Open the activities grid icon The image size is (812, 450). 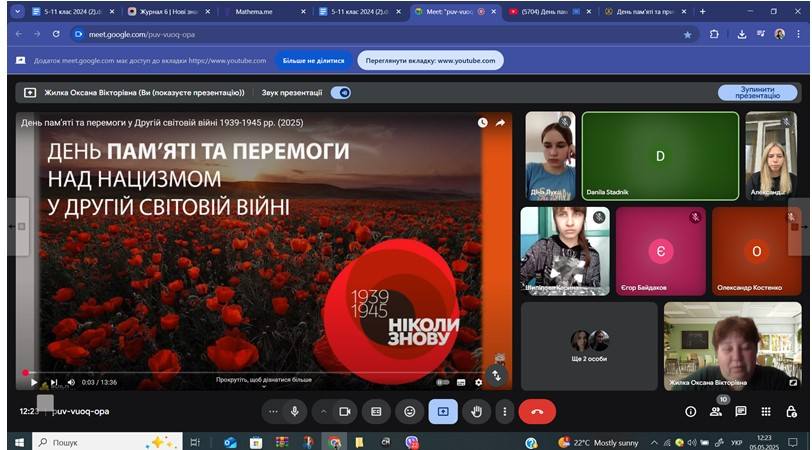tap(766, 411)
